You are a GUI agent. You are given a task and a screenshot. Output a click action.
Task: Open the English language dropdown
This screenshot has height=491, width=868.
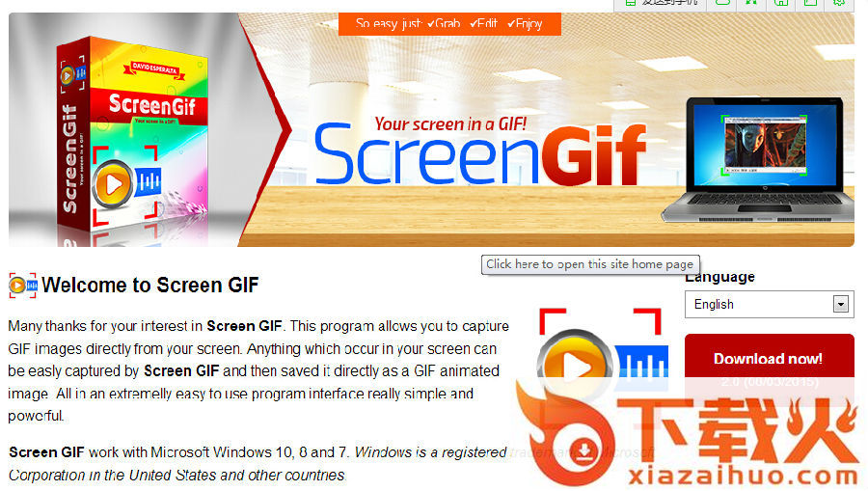[x=769, y=305]
